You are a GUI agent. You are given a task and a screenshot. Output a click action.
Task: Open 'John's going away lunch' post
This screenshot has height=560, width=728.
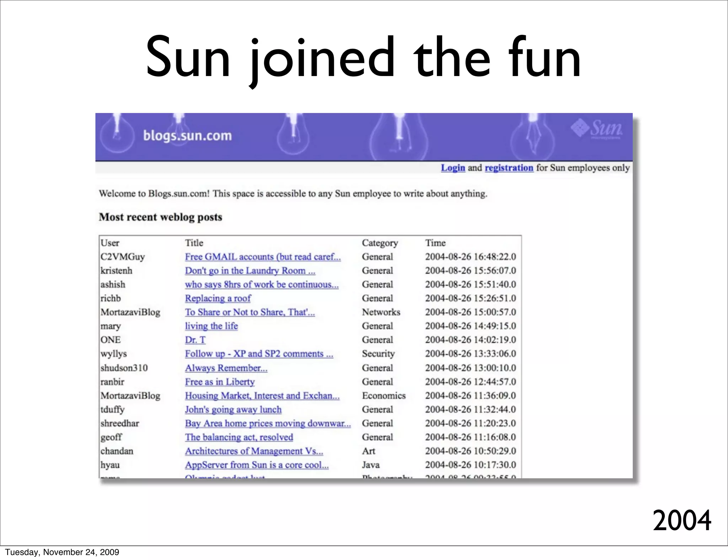[233, 410]
